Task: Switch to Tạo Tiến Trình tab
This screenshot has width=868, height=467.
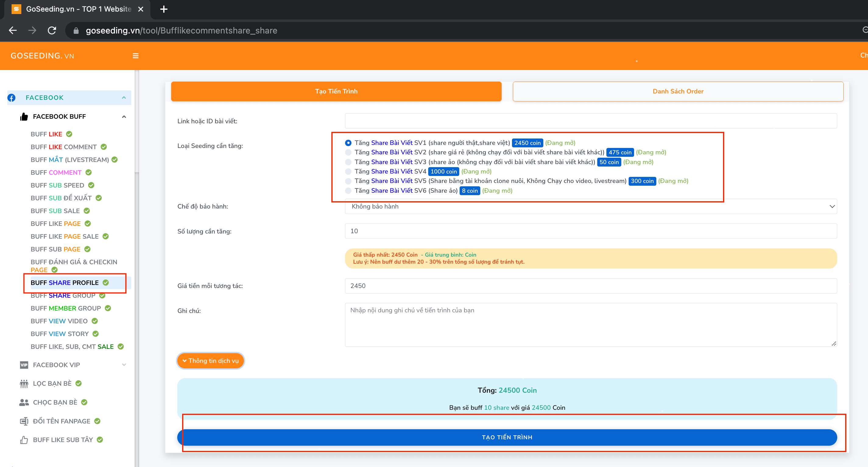Action: click(336, 91)
